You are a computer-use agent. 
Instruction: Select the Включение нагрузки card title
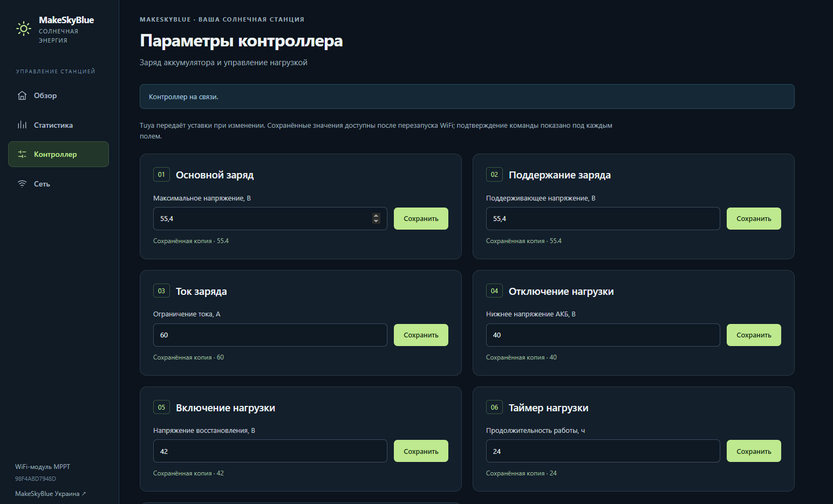tap(226, 408)
